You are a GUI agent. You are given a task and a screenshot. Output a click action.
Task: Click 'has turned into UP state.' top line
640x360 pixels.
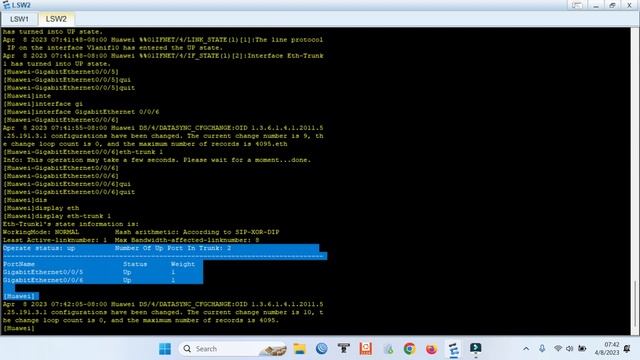(53, 32)
